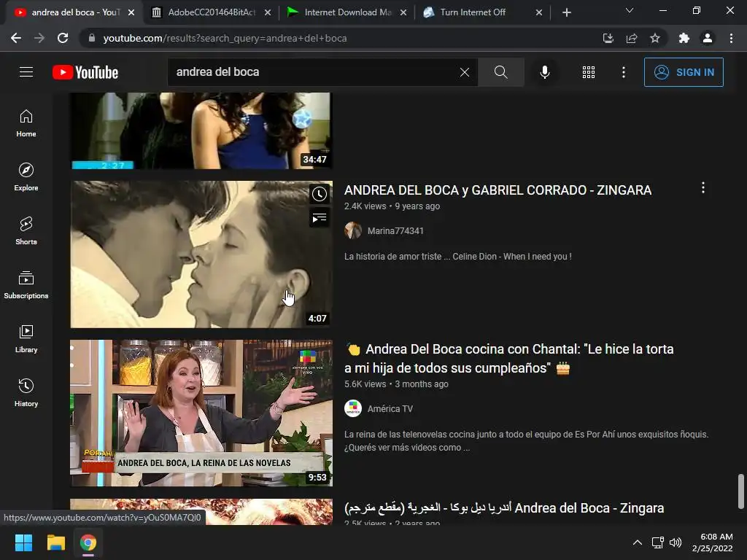Open the Chrome three-dot menu
747x560 pixels.
731,38
